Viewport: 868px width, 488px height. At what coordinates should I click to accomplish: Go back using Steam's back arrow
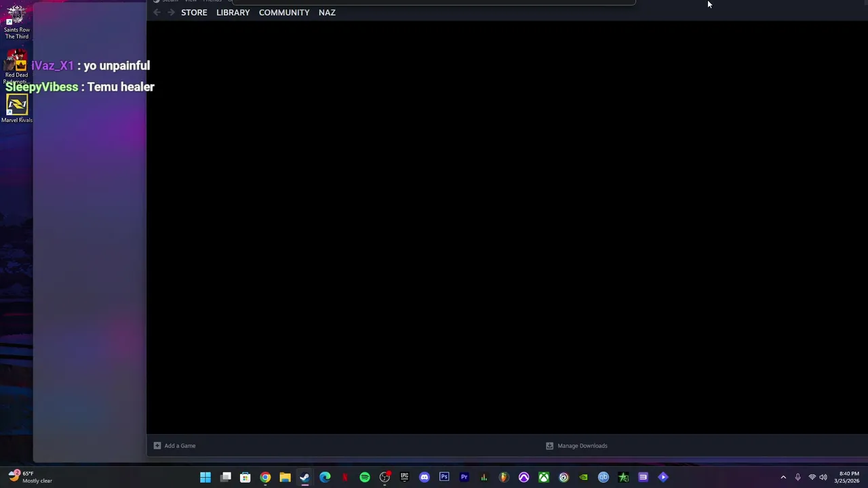click(x=157, y=12)
